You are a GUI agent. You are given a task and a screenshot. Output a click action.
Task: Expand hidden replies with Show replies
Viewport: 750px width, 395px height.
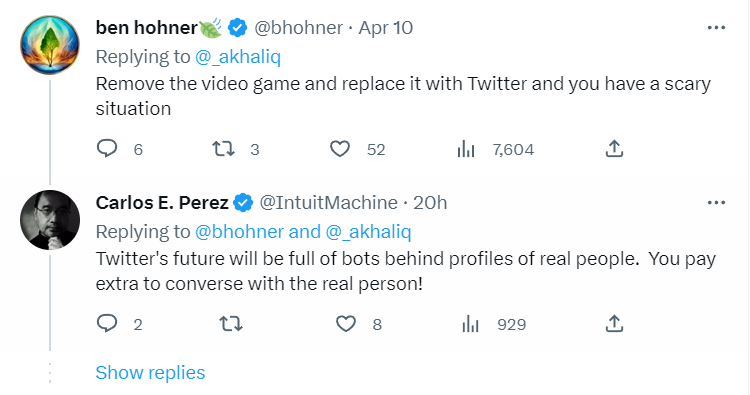[x=150, y=373]
